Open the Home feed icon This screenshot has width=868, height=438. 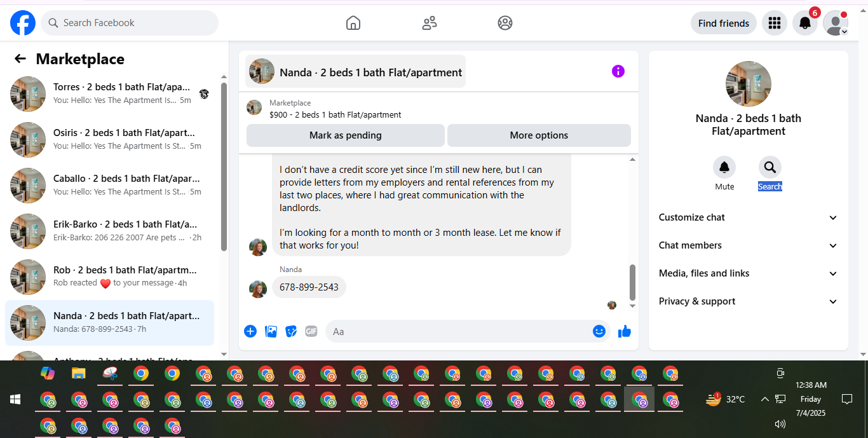[x=353, y=23]
